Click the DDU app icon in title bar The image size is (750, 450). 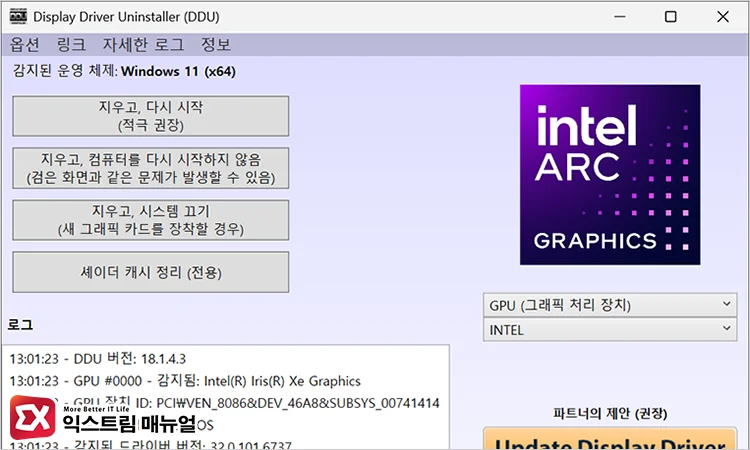pos(18,16)
